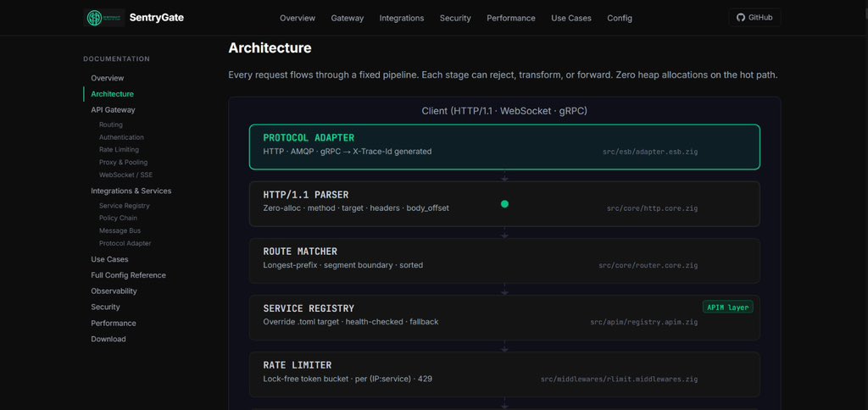The width and height of the screenshot is (868, 410).
Task: Click the GitHub octocat icon
Action: tap(741, 18)
